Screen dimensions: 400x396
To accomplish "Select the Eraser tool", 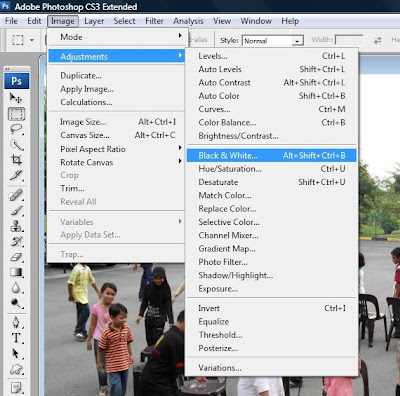I will tap(16, 257).
